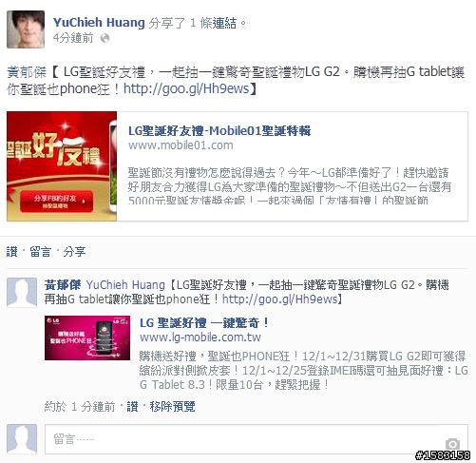The height and width of the screenshot is (463, 476).
Task: Focus the 留言 comment input field
Action: 257,439
